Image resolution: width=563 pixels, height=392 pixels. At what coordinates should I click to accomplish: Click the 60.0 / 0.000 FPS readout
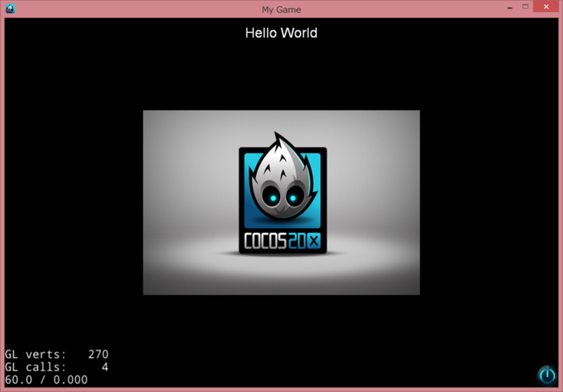coord(46,379)
